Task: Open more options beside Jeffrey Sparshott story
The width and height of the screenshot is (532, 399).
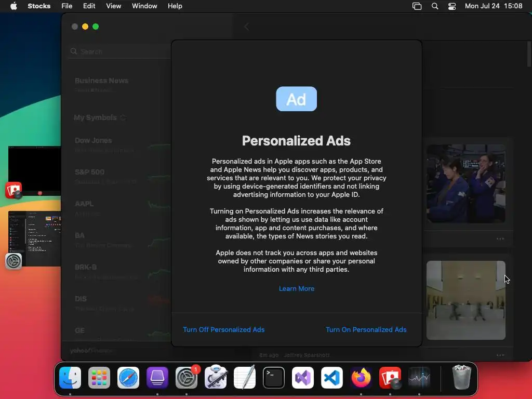Action: [x=500, y=355]
